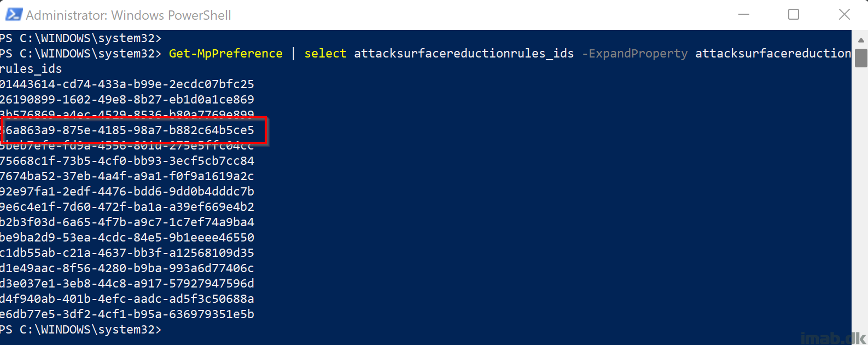The image size is (868, 345).
Task: Click GUID 26190899-1602-49e8-8b27-eb1d0a1ce869
Action: pyautogui.click(x=127, y=100)
